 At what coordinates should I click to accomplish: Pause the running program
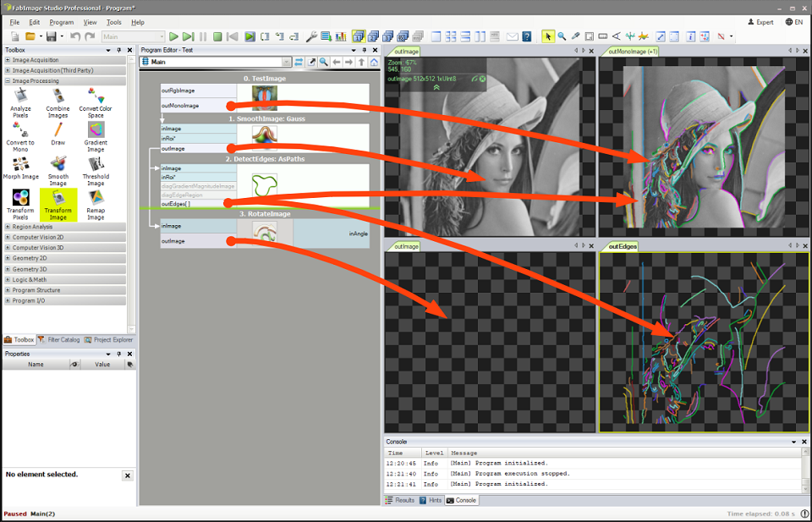(x=203, y=36)
